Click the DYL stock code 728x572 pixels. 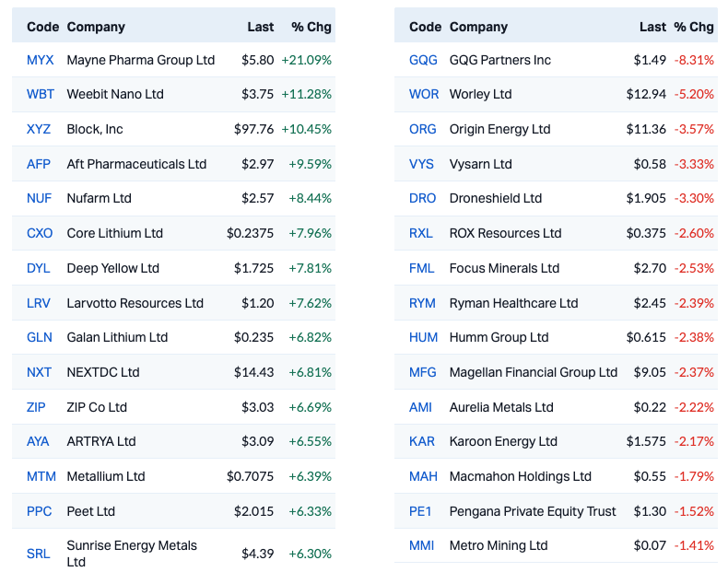pyautogui.click(x=39, y=268)
